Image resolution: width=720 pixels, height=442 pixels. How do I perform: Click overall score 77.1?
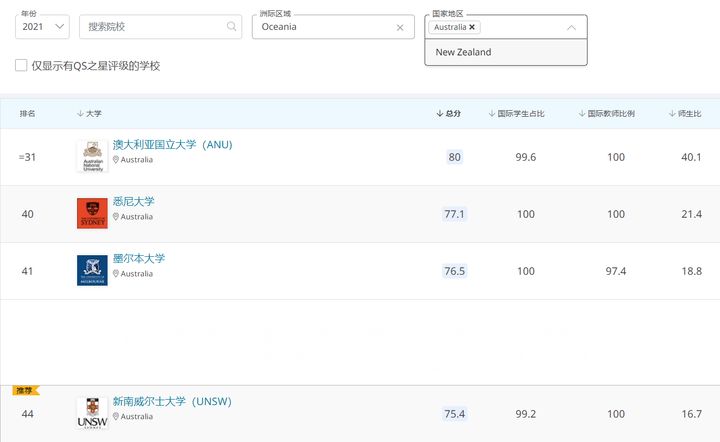click(455, 214)
